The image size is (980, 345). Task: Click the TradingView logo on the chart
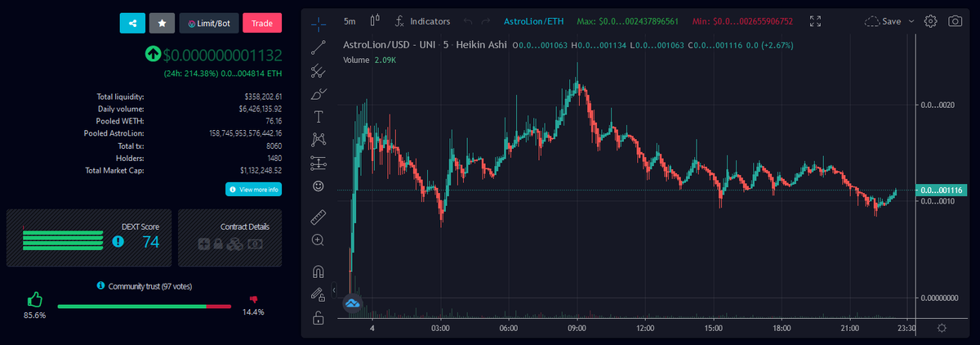[353, 303]
